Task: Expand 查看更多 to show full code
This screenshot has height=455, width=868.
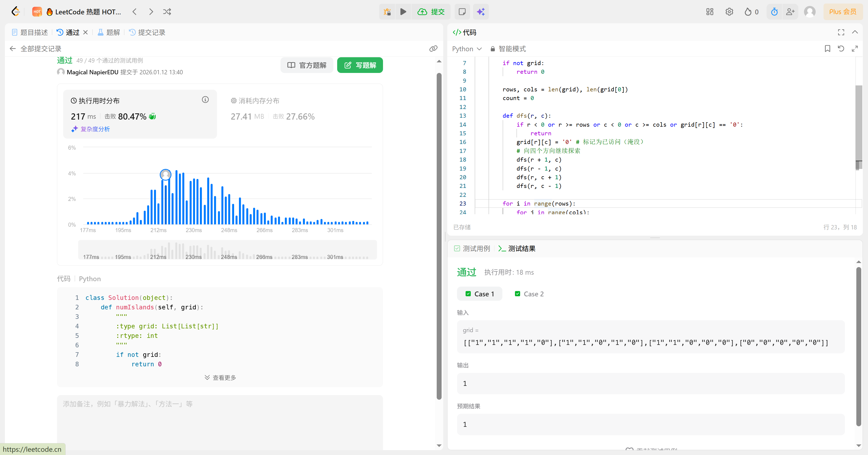Action: 220,377
